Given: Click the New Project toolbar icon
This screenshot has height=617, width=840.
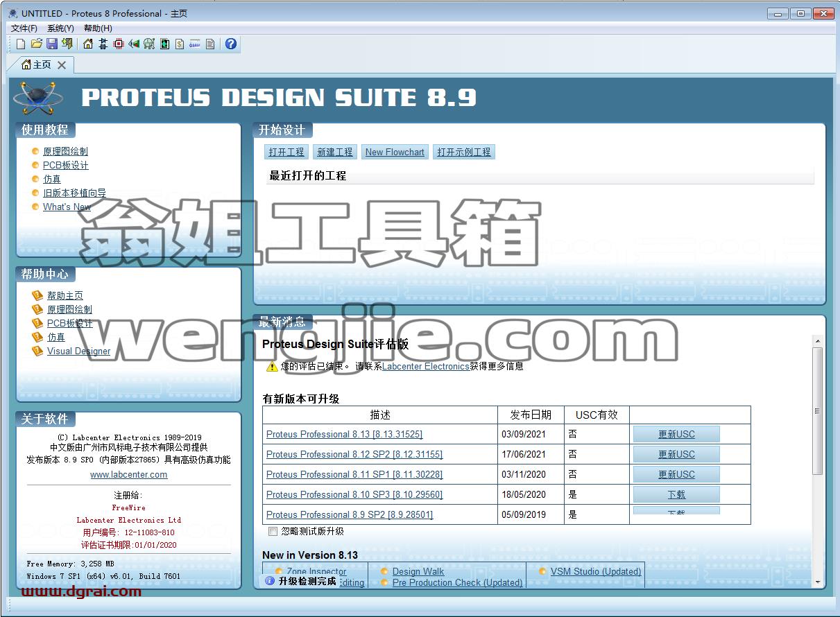Looking at the screenshot, I should click(21, 44).
